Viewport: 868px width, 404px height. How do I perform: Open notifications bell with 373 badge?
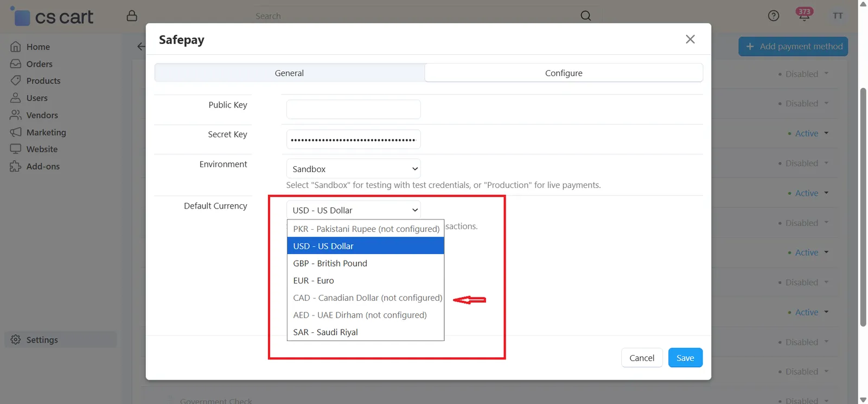tap(804, 14)
